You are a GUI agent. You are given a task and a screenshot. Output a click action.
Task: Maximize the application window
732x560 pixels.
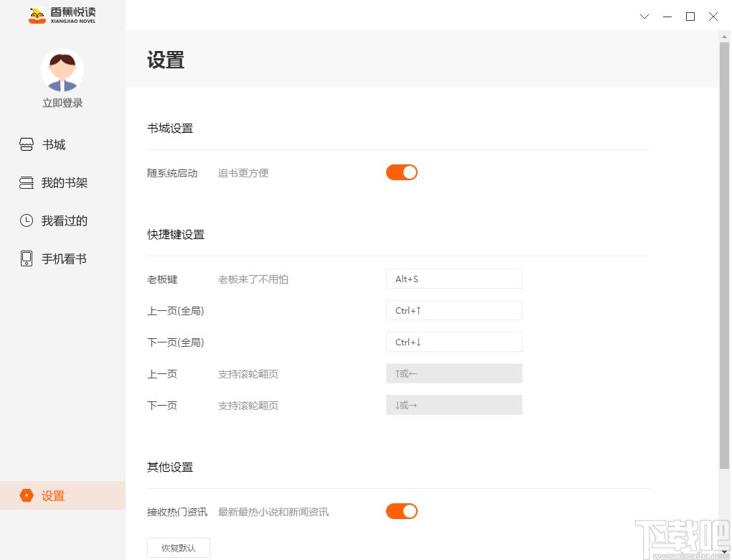690,17
